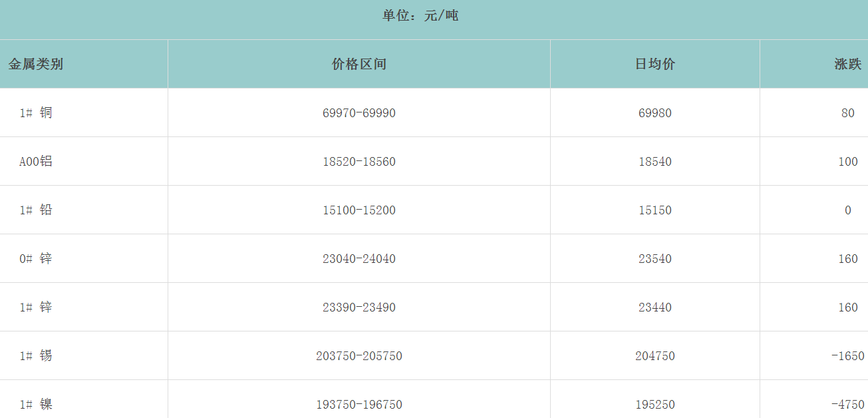Select aluminum price range 18520-18560
The image size is (868, 418).
tap(359, 162)
